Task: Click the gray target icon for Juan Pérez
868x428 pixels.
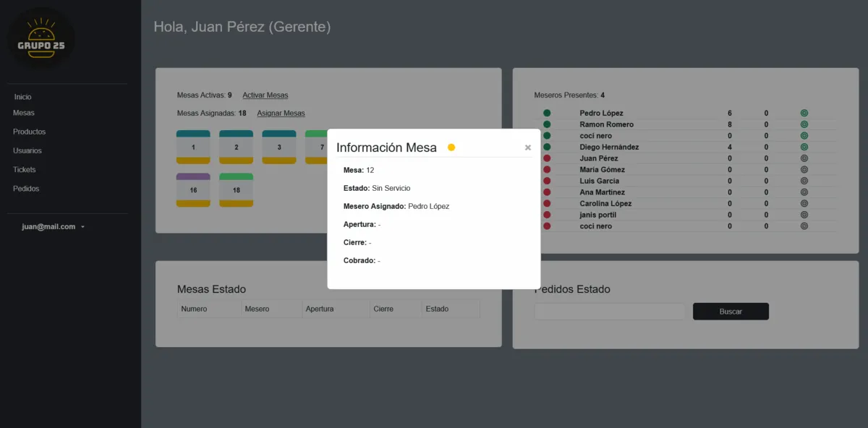Action: point(804,158)
